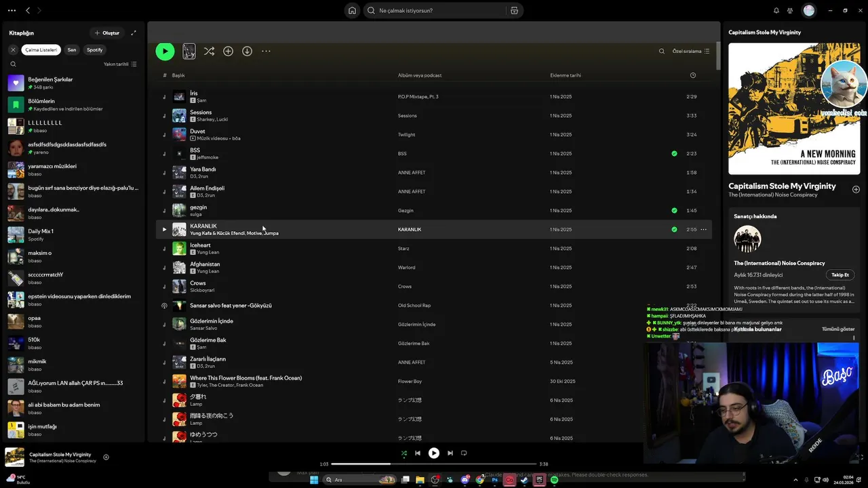Viewport: 868px width, 488px height.
Task: Select Sen filter chip
Action: (72, 49)
